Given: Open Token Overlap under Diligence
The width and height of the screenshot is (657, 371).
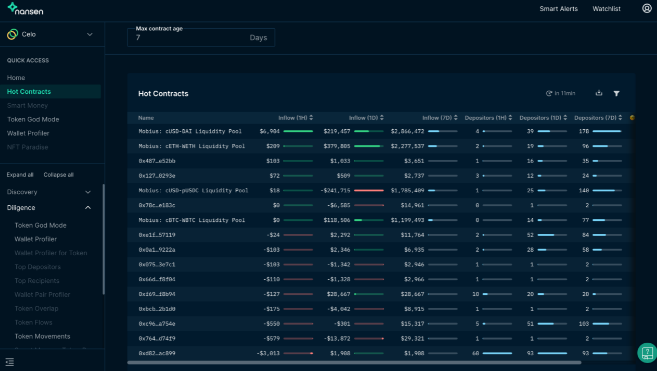Looking at the screenshot, I should 36,309.
